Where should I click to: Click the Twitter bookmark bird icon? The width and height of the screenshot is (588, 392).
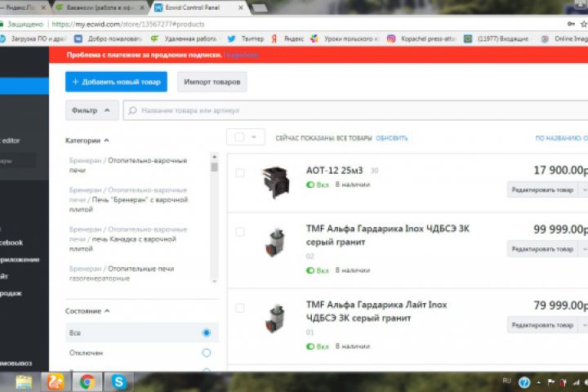pyautogui.click(x=231, y=38)
